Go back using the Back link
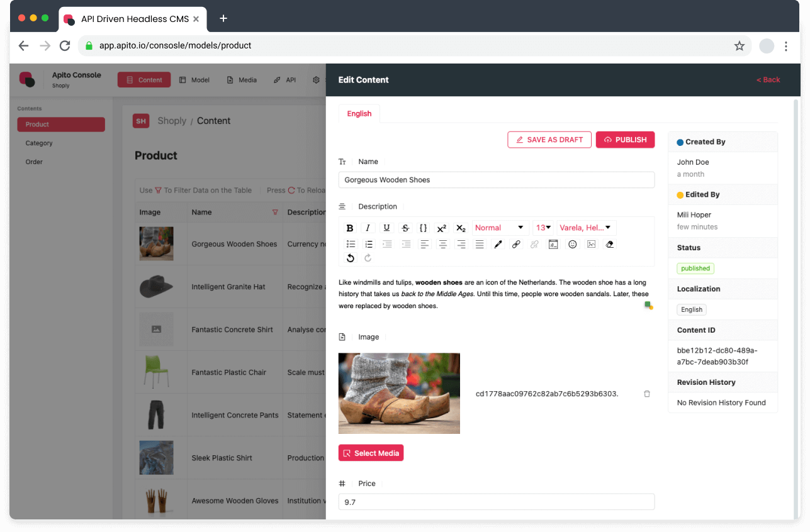The image size is (810, 532). coord(768,80)
